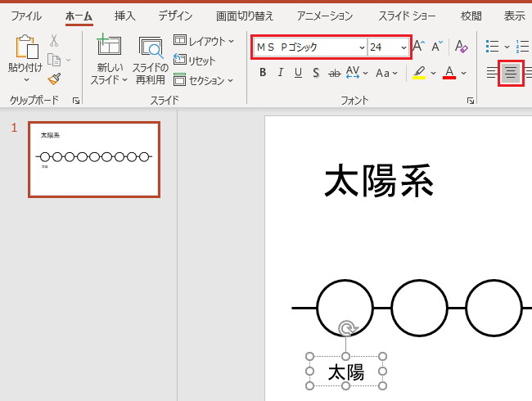Open the font color dropdown arrow
Image resolution: width=532 pixels, height=401 pixels.
point(464,73)
